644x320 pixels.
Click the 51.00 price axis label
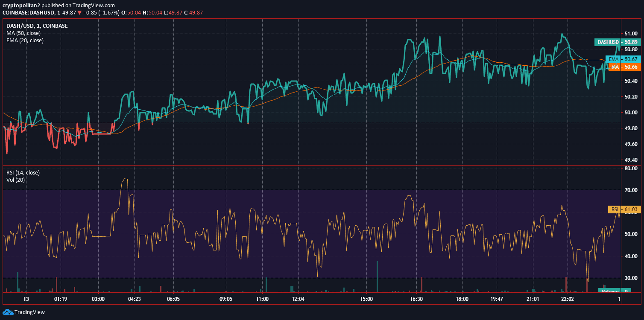pyautogui.click(x=631, y=34)
